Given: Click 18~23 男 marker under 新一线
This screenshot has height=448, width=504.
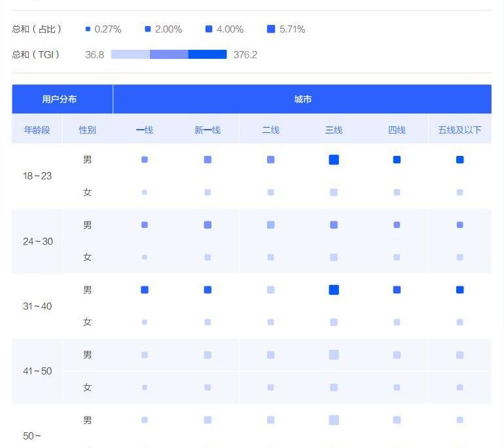Looking at the screenshot, I should pyautogui.click(x=207, y=160).
